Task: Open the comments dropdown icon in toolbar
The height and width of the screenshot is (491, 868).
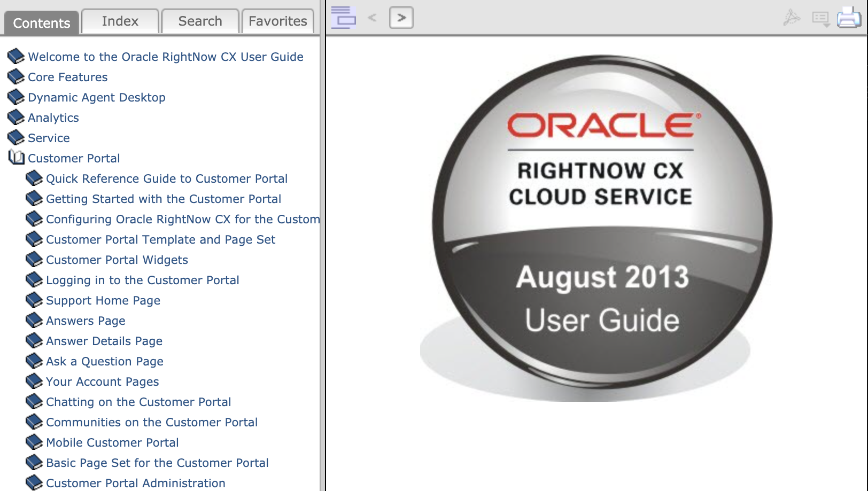Action: pyautogui.click(x=820, y=19)
